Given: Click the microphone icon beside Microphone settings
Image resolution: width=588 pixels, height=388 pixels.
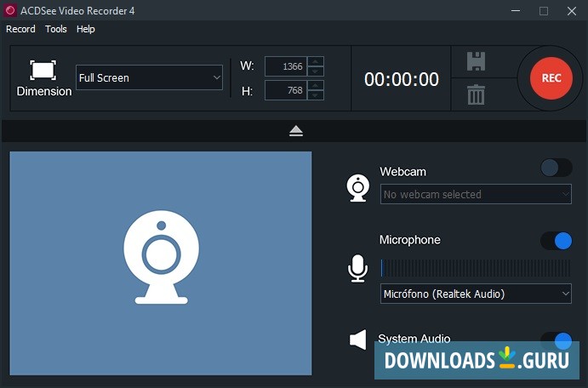Looking at the screenshot, I should coord(357,268).
